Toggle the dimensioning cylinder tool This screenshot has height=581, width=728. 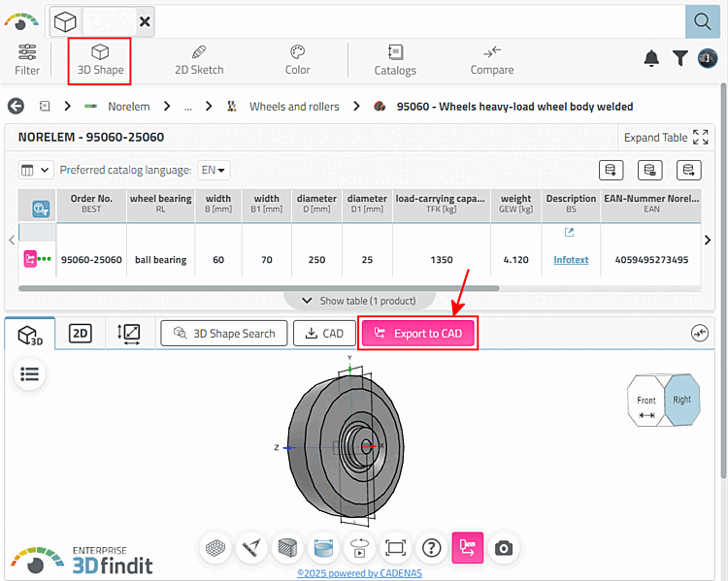(x=323, y=548)
